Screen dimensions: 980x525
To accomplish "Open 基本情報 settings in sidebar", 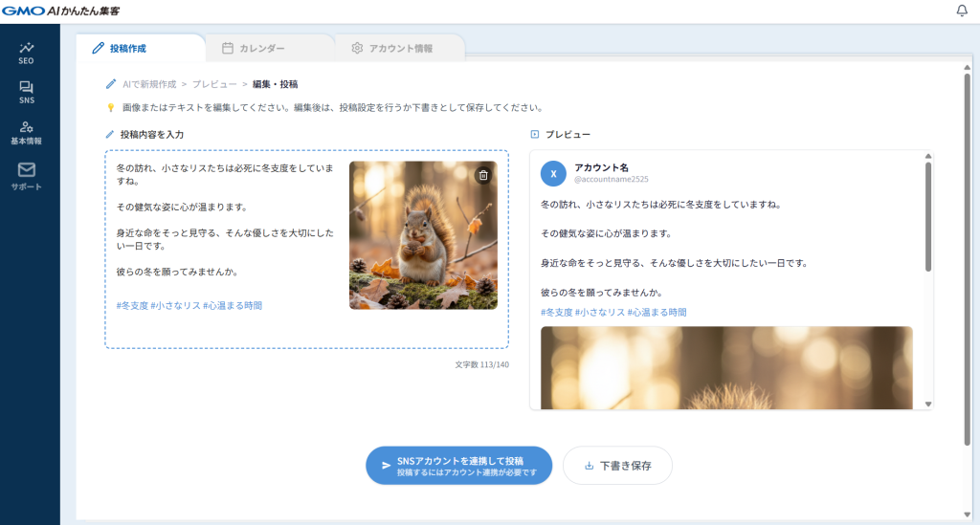I will click(26, 132).
